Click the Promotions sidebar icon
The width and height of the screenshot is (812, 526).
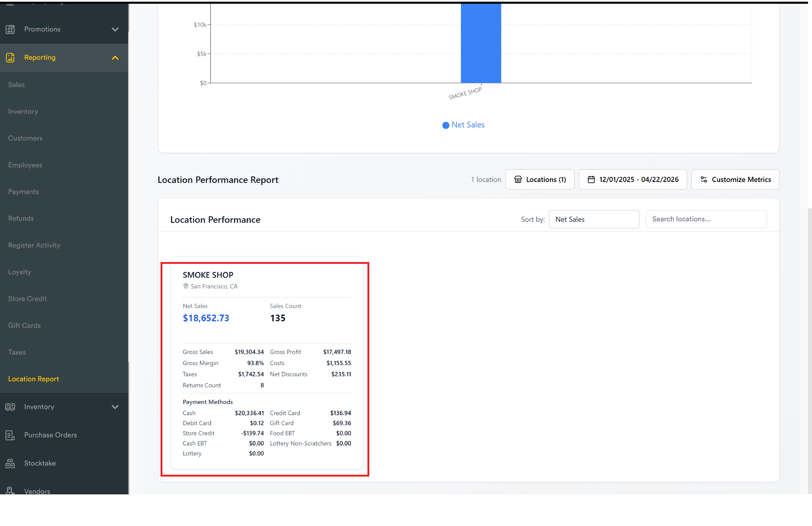coord(10,29)
